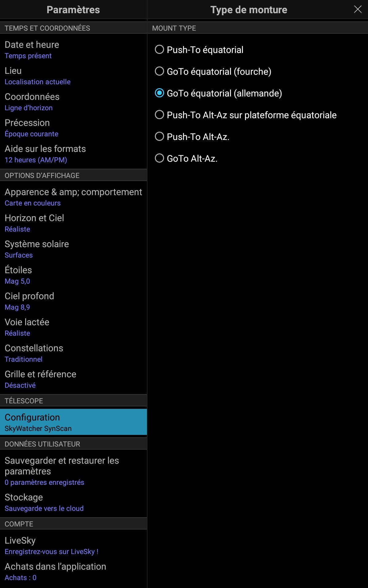Select GoTo équatorial (allemande) radio button
The image size is (368, 588).
click(x=159, y=93)
